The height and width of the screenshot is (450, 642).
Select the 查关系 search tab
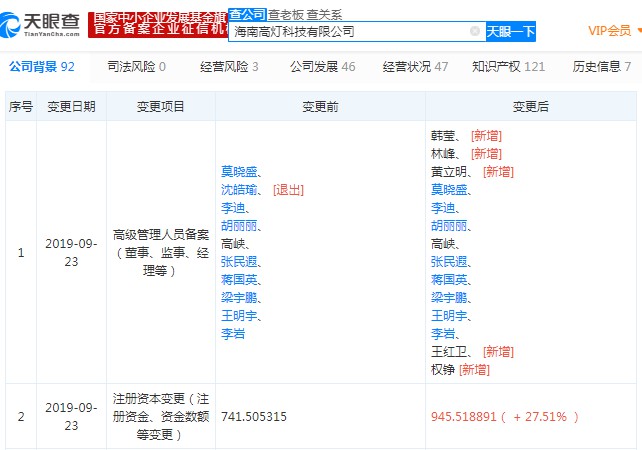(x=324, y=15)
